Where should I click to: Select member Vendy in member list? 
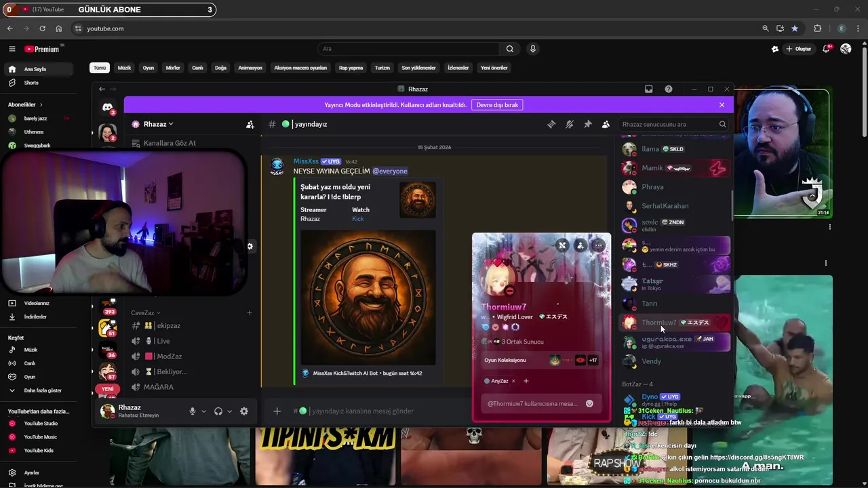675,361
